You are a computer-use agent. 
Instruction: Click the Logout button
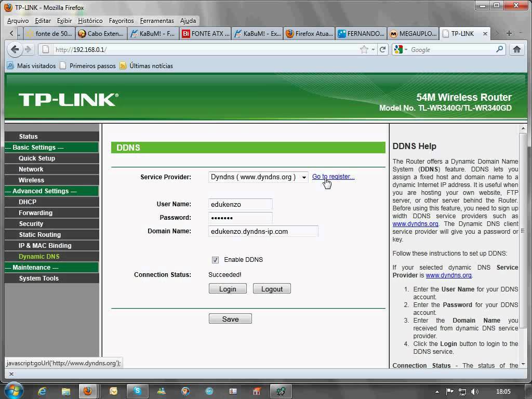pyautogui.click(x=272, y=289)
